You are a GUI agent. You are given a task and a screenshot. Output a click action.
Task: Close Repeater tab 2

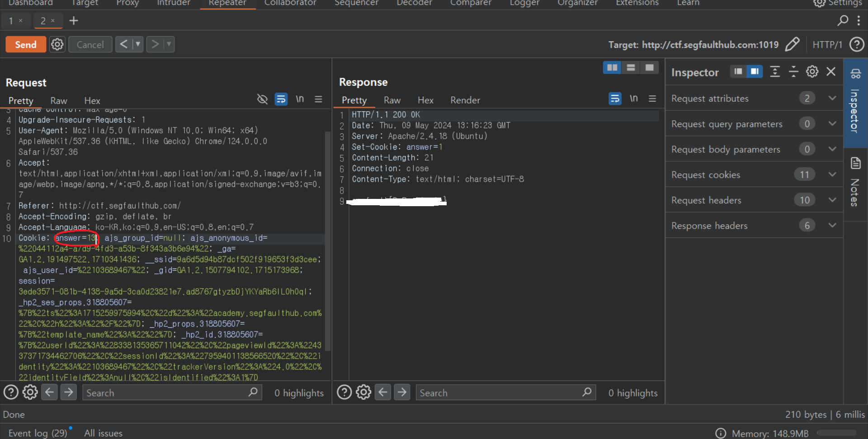coord(53,20)
